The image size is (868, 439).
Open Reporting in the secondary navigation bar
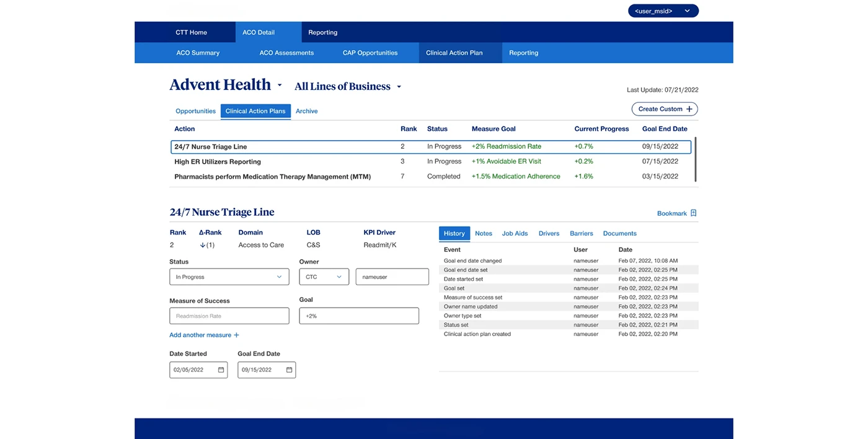point(524,53)
